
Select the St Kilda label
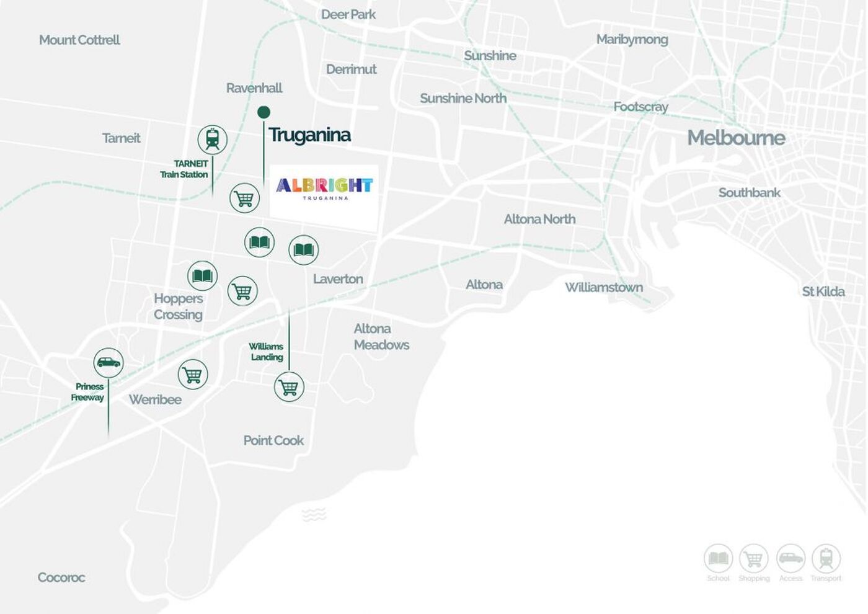823,291
